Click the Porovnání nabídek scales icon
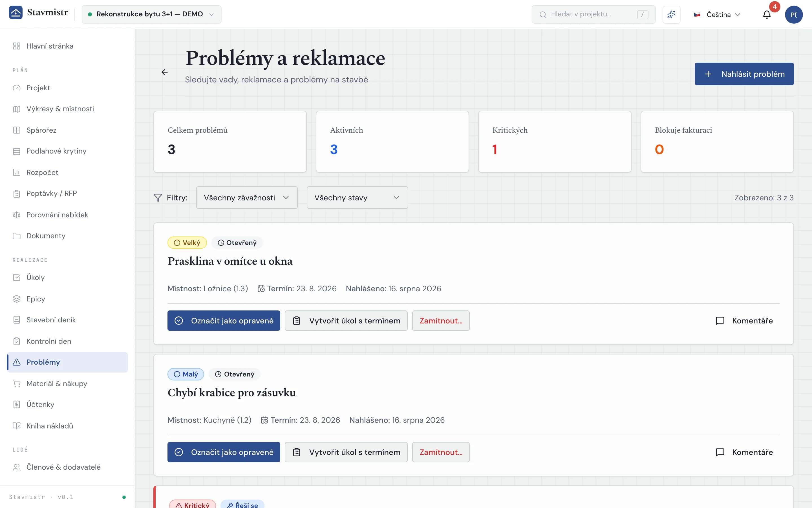The width and height of the screenshot is (812, 508). (16, 215)
